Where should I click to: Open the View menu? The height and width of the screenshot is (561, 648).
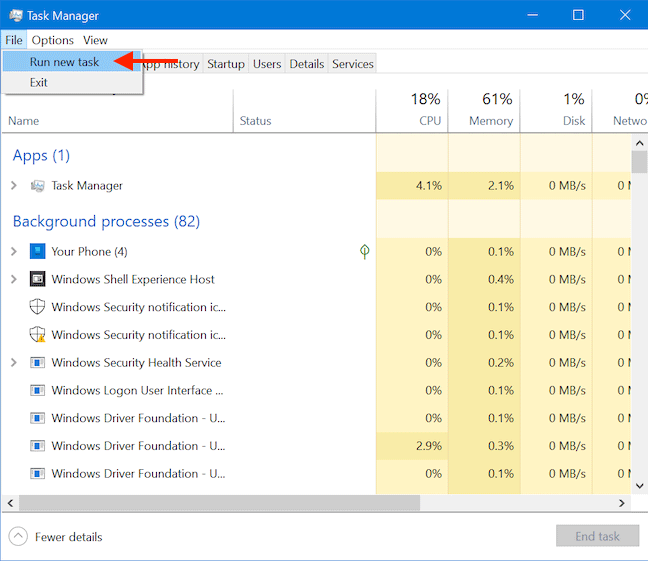(x=95, y=40)
